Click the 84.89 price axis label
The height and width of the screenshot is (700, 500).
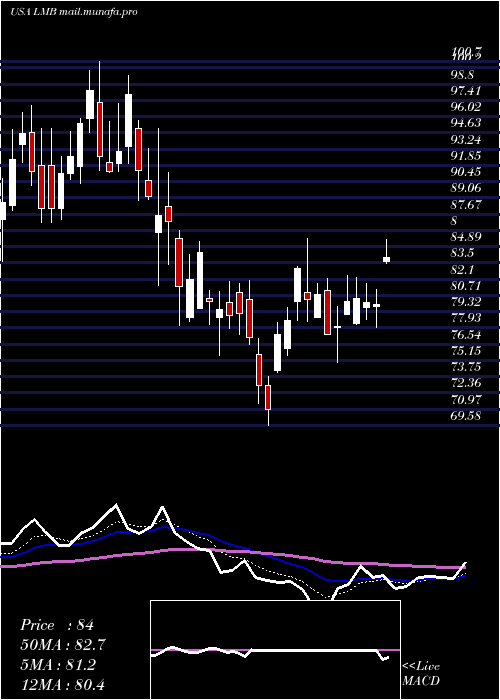(x=466, y=237)
